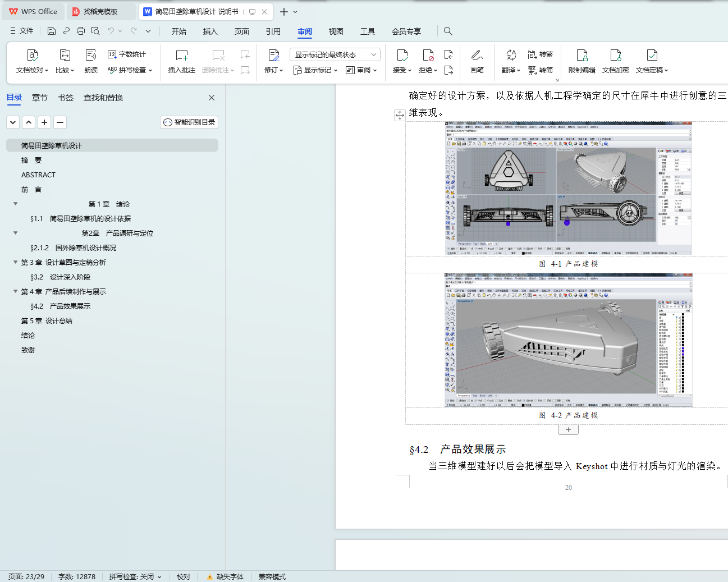Viewport: 728px width, 582px height.
Task: Open the new tab dropdown arrow
Action: (296, 12)
